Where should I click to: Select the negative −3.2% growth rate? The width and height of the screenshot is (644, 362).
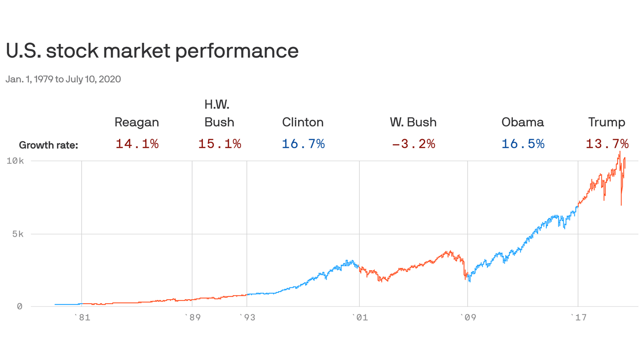click(x=413, y=144)
